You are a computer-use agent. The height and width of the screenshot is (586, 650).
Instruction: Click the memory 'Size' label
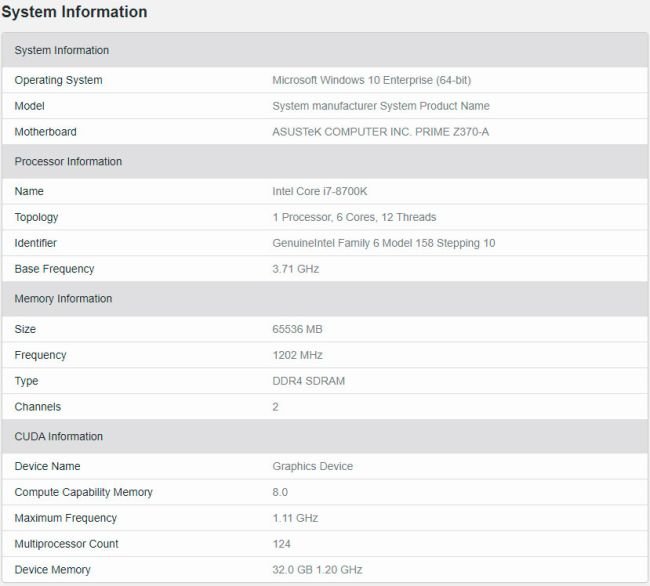coord(25,329)
